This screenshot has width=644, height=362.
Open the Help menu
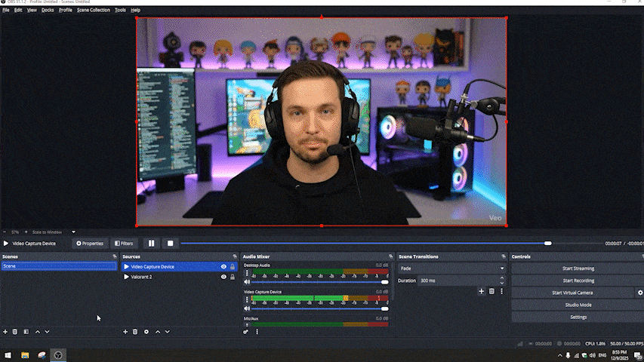(135, 10)
